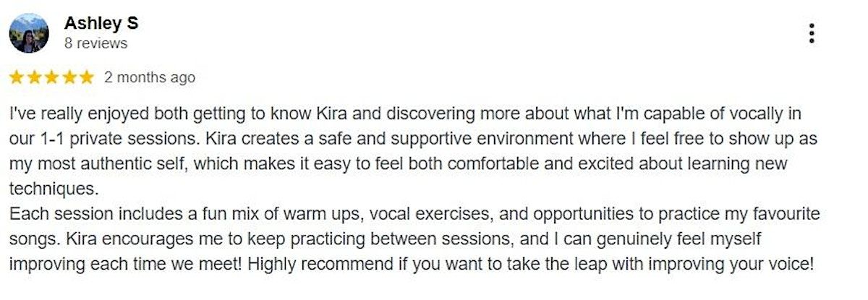Screen dimensions: 868x300
Task: Click the "2 months ago" timestamp
Action: [x=150, y=77]
